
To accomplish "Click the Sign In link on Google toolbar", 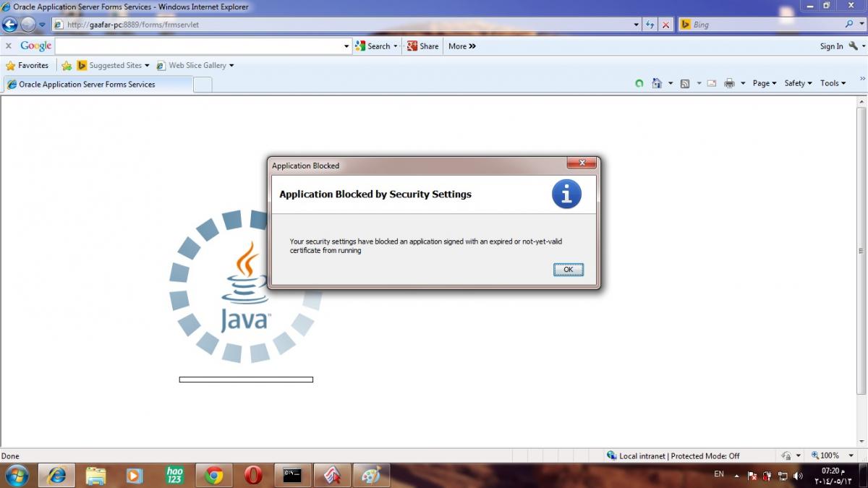I will (831, 46).
